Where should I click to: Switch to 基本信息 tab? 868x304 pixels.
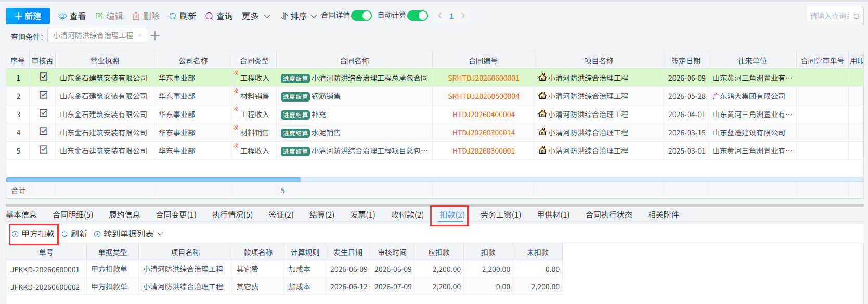21,214
